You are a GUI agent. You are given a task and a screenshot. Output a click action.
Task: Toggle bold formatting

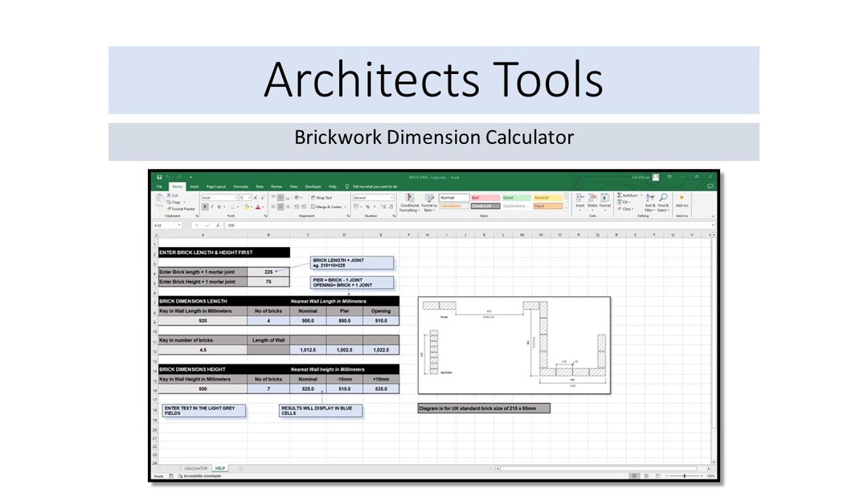click(205, 207)
